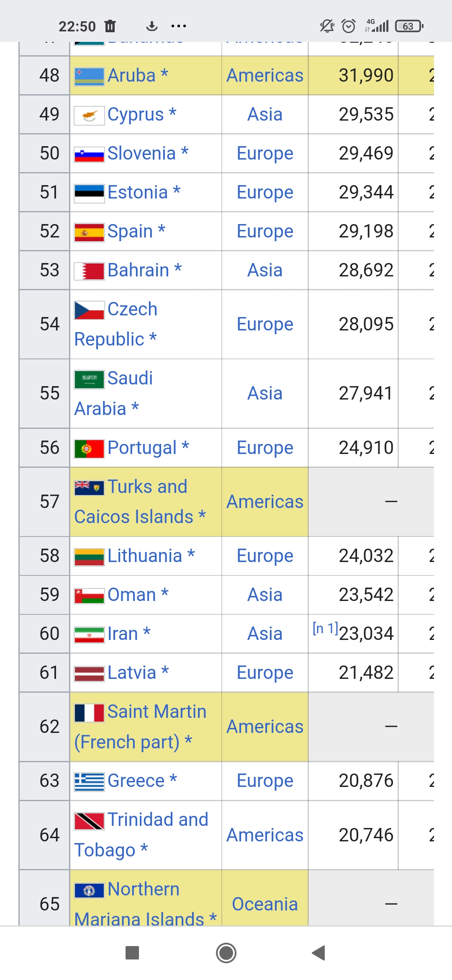452x980 pixels.
Task: Tap the Greece flag icon
Action: click(x=89, y=782)
